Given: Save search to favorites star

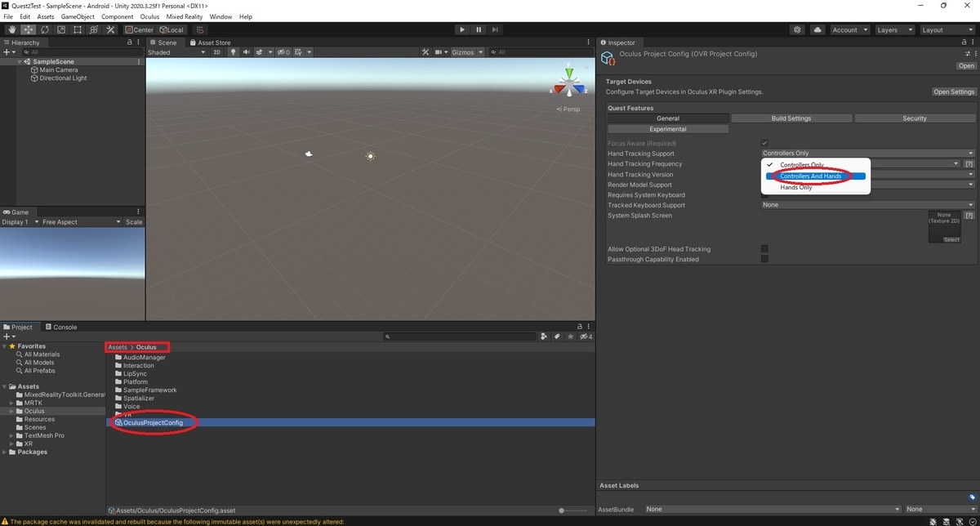Looking at the screenshot, I should 570,336.
